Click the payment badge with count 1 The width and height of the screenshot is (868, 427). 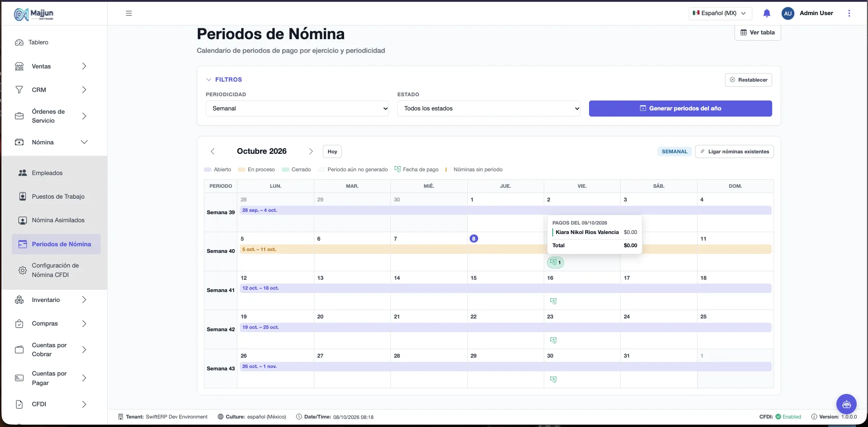pyautogui.click(x=556, y=262)
